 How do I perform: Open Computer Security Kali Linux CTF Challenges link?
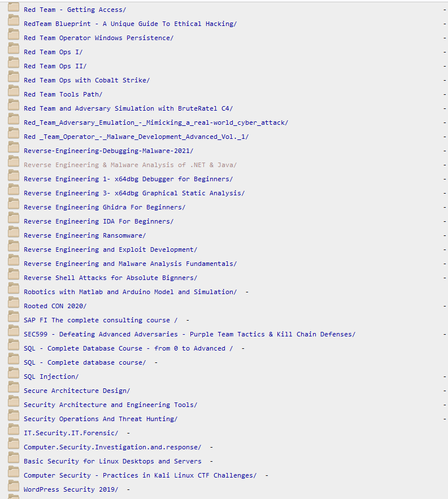(140, 475)
